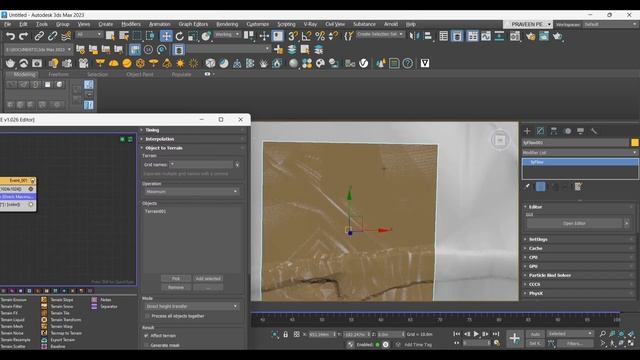Go to the start frame button

point(457,334)
